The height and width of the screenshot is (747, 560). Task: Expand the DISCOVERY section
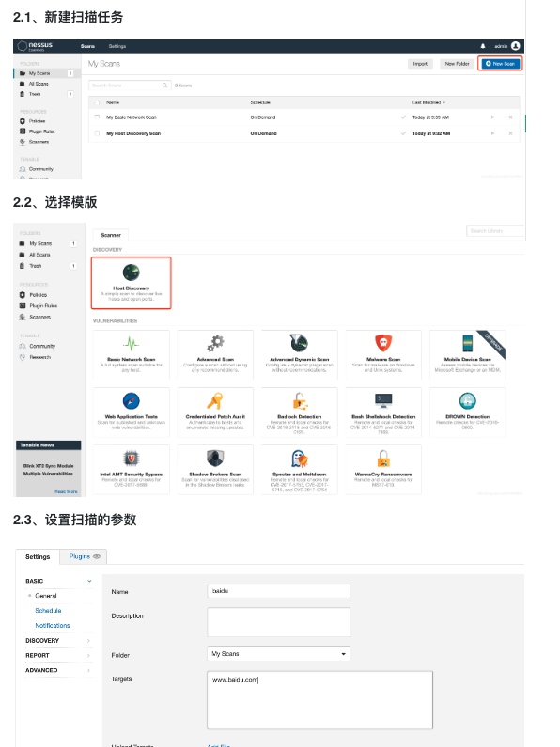[x=58, y=641]
